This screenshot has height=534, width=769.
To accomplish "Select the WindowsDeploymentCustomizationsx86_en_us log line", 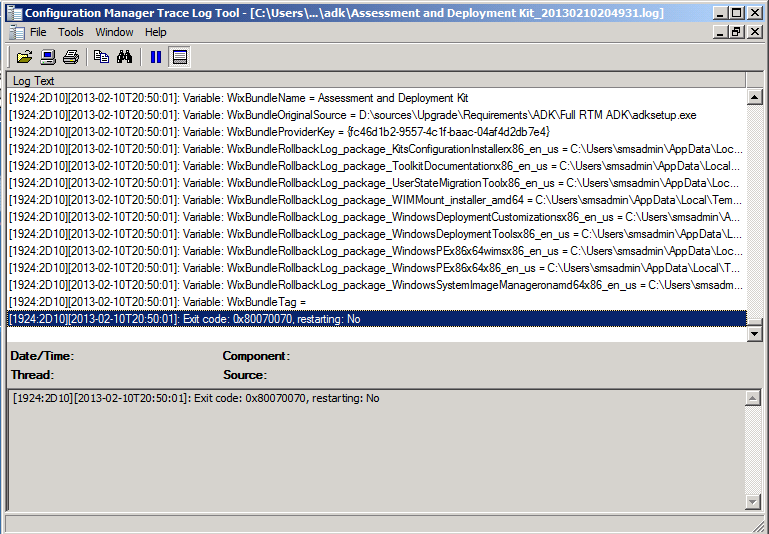I will 377,217.
